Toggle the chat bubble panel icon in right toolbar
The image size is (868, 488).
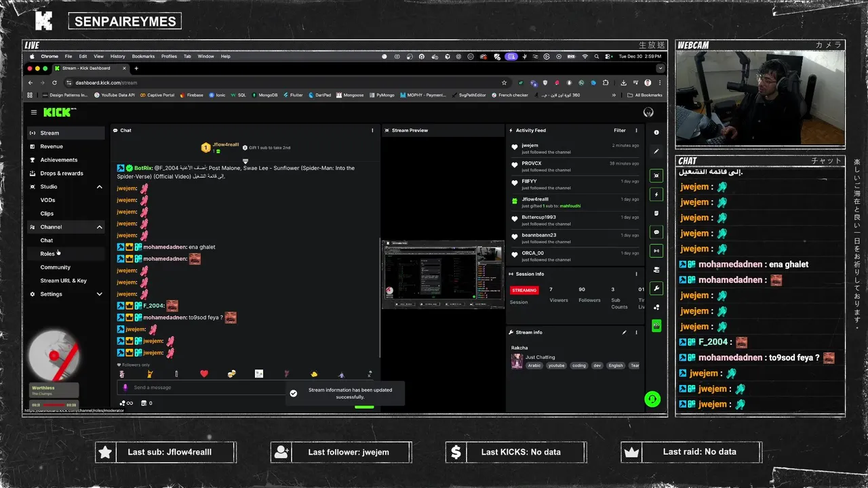pos(656,232)
